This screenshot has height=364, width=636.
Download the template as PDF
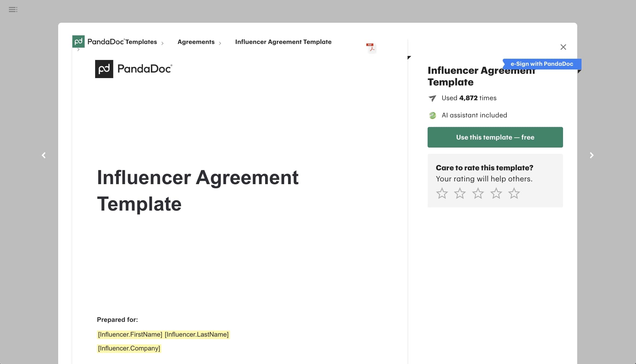click(x=371, y=48)
